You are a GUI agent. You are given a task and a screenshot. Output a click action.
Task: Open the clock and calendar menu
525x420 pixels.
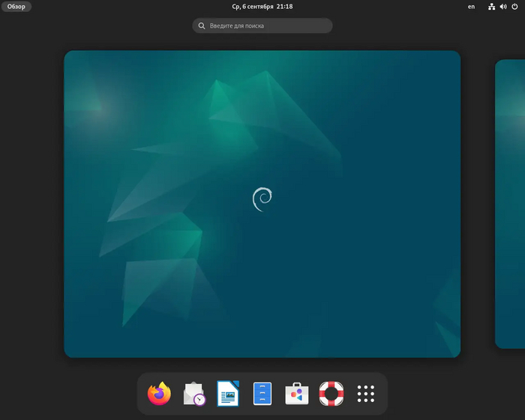(x=262, y=6)
